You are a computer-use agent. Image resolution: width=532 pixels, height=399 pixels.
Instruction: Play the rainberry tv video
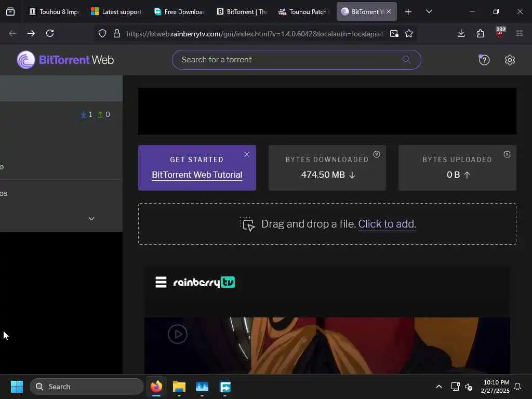178,334
